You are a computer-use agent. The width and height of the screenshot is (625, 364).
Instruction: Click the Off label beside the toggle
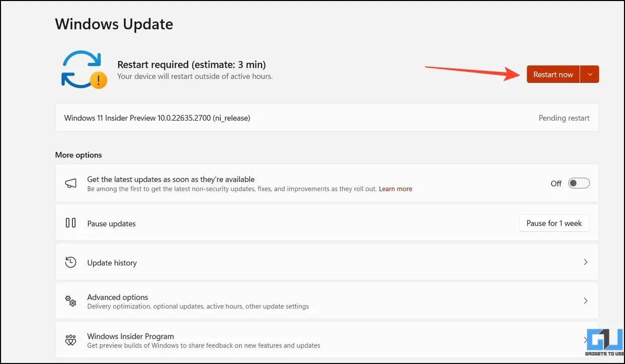pos(556,184)
